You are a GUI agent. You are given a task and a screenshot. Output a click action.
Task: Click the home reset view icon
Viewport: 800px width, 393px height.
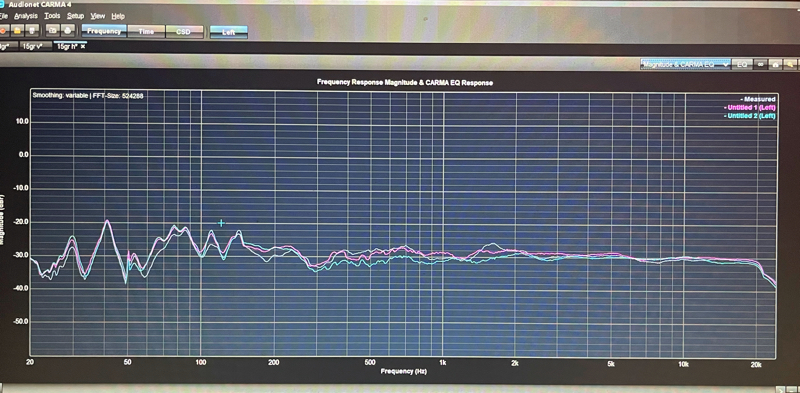pos(776,65)
